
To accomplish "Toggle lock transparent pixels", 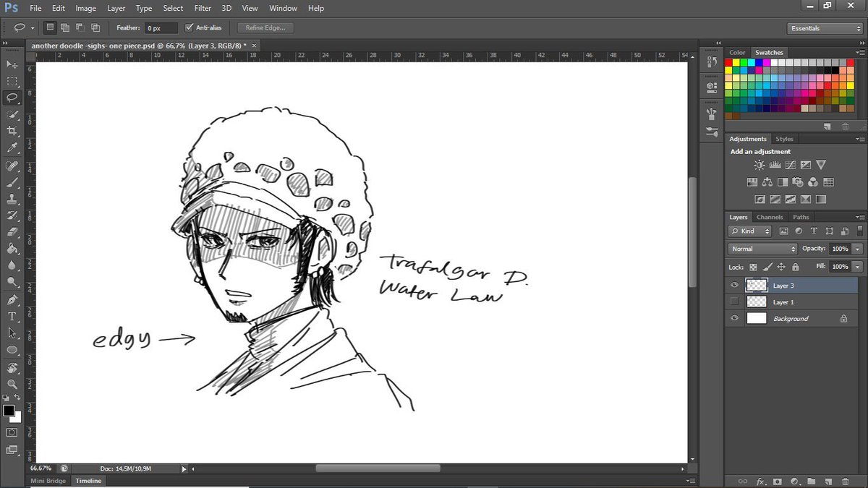I will coord(753,267).
